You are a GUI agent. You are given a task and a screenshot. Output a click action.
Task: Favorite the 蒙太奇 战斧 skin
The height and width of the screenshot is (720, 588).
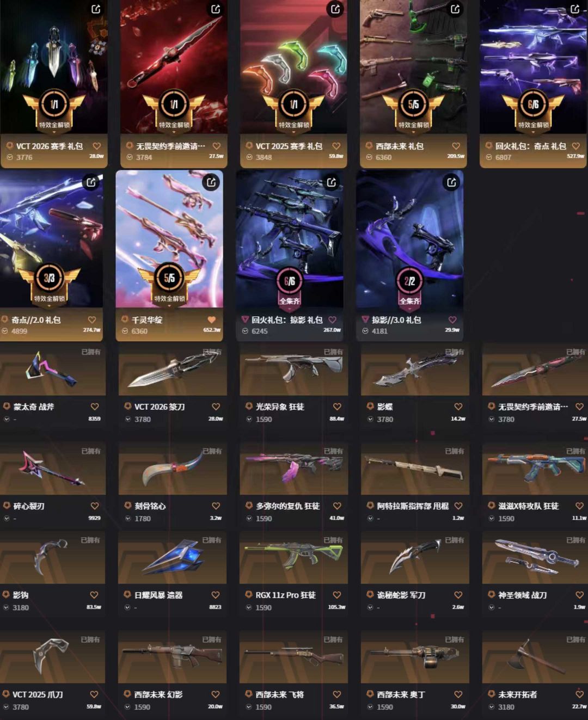(x=95, y=407)
